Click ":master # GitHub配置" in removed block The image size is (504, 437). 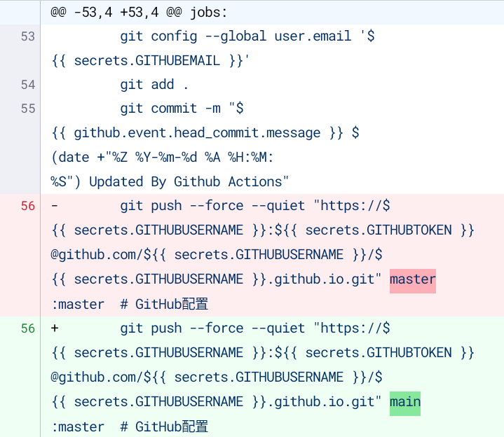pos(130,304)
